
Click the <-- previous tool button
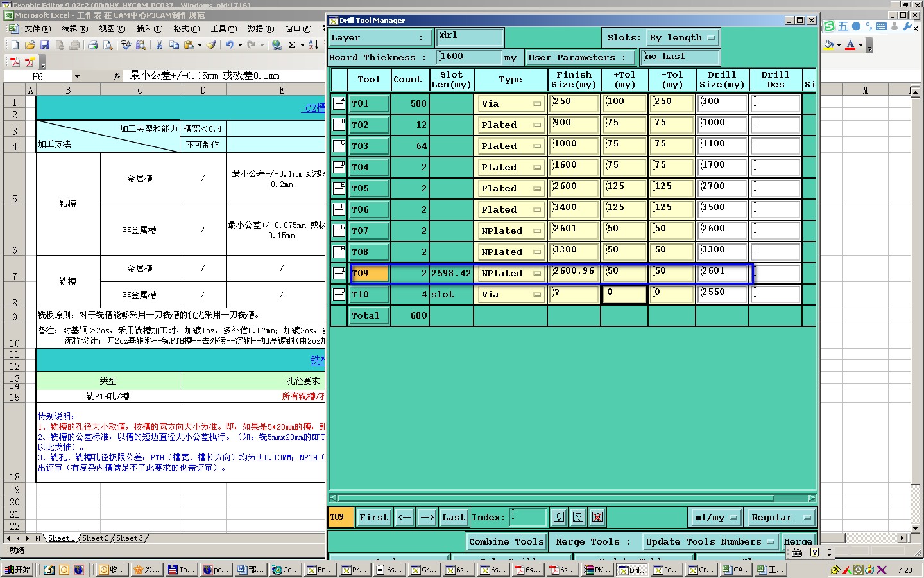(x=404, y=517)
